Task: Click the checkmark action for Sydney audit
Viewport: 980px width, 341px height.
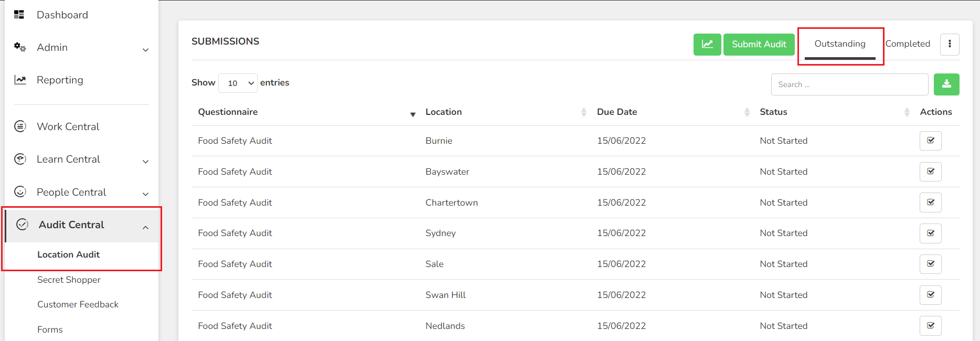Action: [x=931, y=233]
